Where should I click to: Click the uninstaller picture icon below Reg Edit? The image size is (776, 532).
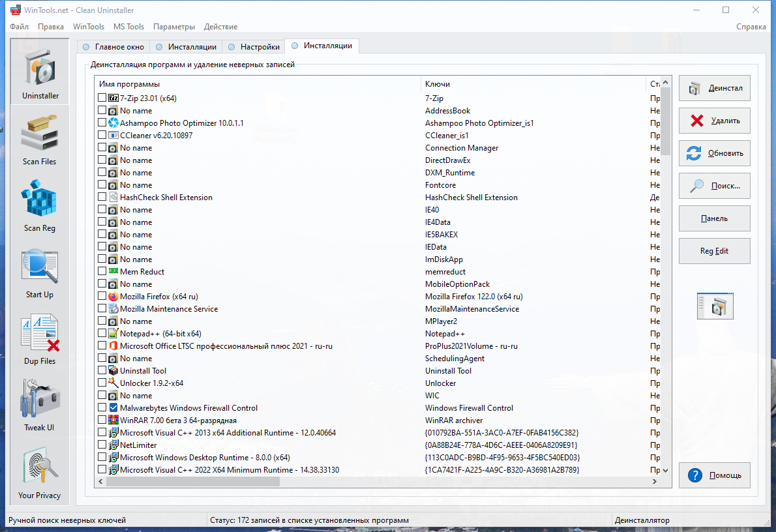tap(715, 306)
